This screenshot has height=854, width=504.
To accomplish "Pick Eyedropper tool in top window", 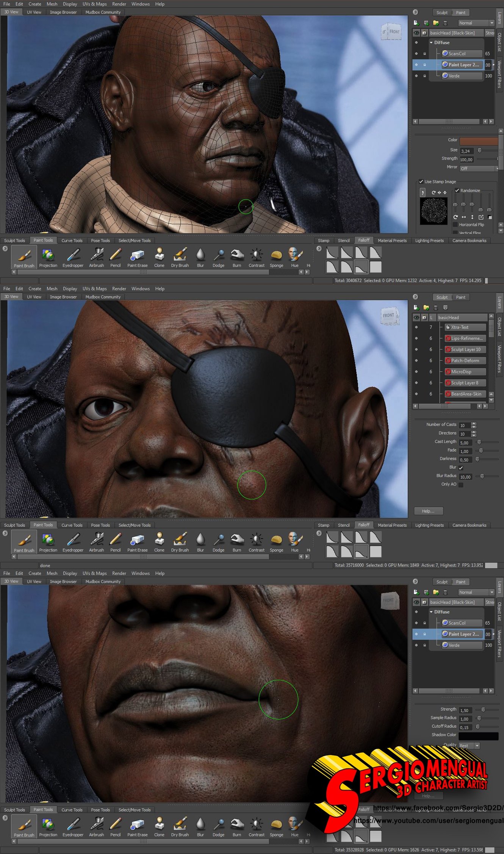I will (73, 257).
